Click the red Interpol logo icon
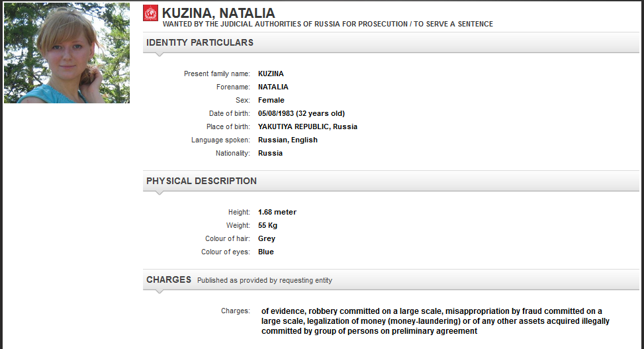This screenshot has width=644, height=349. (x=151, y=13)
